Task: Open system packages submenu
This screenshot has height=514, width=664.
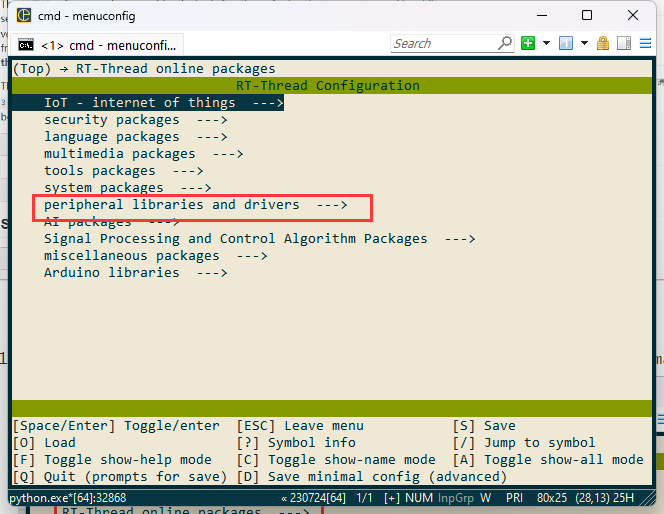Action: [127, 188]
